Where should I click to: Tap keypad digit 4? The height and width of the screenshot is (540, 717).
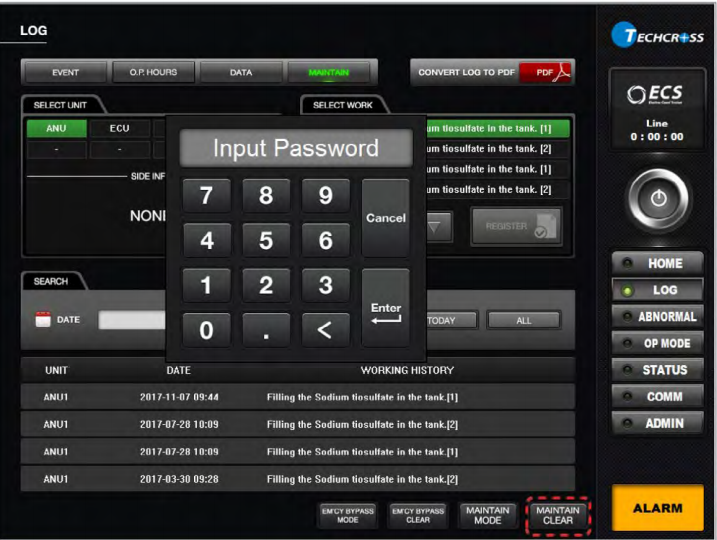click(207, 240)
